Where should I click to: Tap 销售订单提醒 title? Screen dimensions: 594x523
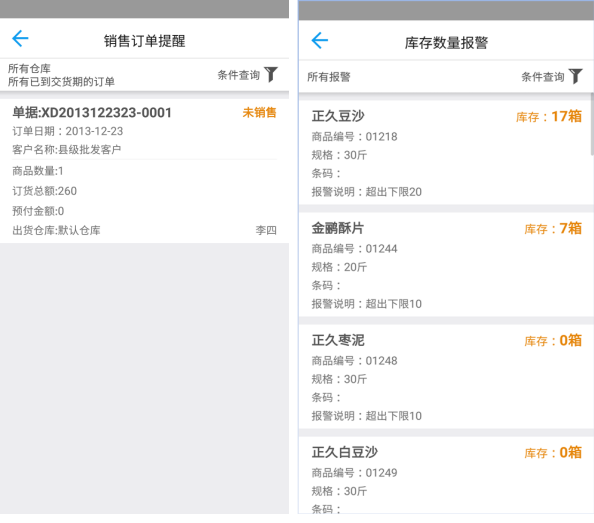point(145,41)
